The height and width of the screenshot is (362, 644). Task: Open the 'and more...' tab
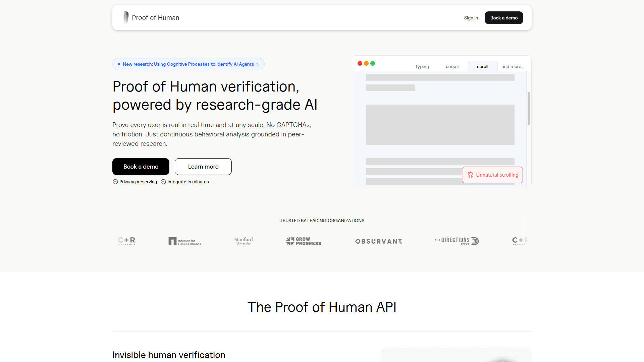513,66
